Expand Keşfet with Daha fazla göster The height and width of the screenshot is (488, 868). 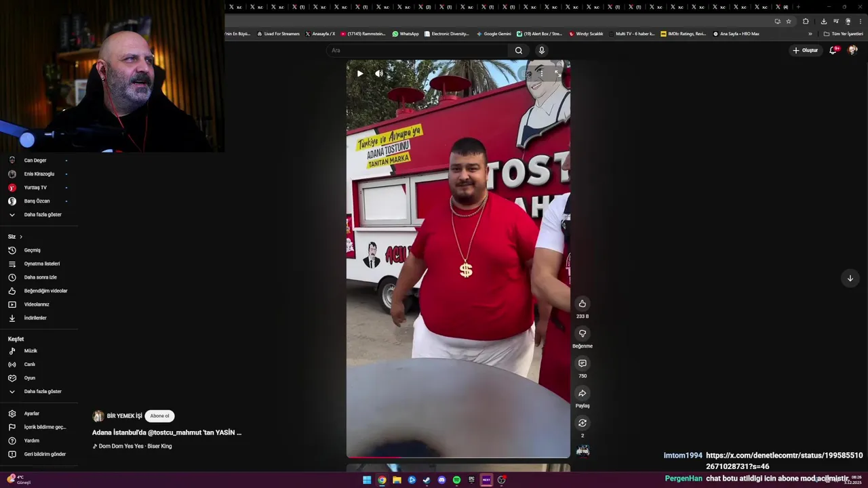point(43,392)
